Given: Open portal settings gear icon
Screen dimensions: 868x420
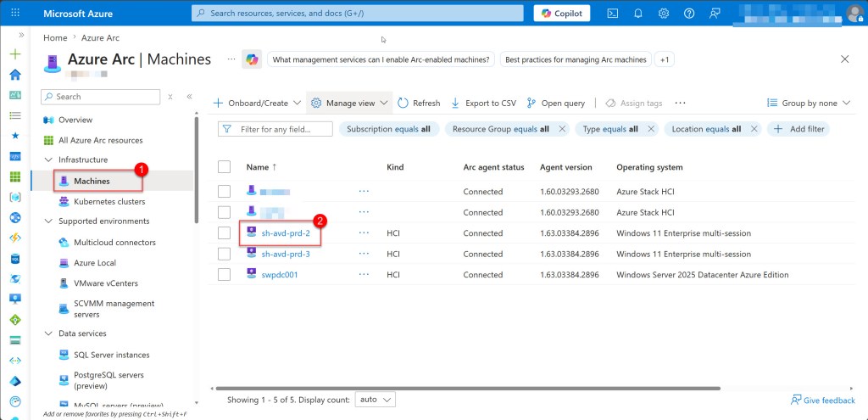Looking at the screenshot, I should [664, 14].
